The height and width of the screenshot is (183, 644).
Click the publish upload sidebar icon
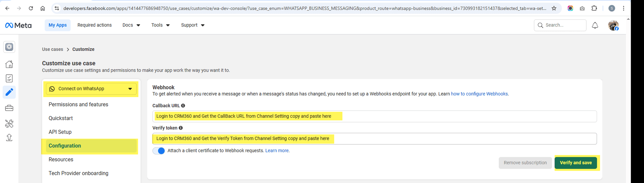9,138
